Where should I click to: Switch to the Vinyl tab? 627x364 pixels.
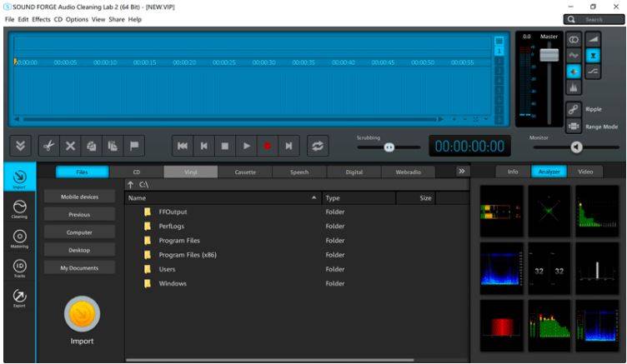(191, 172)
